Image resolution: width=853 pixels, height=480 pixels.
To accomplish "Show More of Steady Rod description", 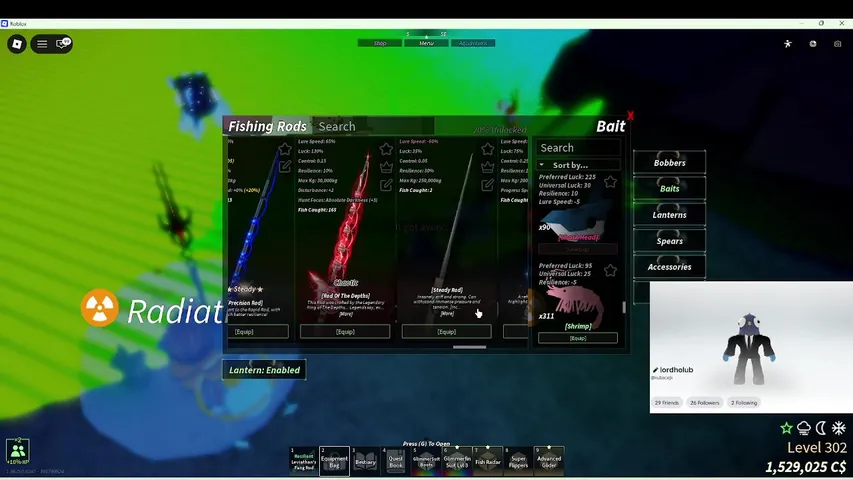I will tap(447, 313).
